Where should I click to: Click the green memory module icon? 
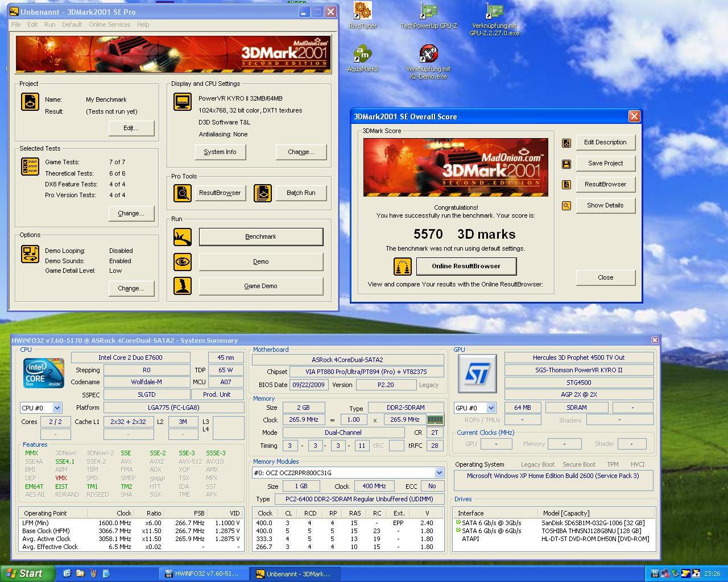pos(435,419)
